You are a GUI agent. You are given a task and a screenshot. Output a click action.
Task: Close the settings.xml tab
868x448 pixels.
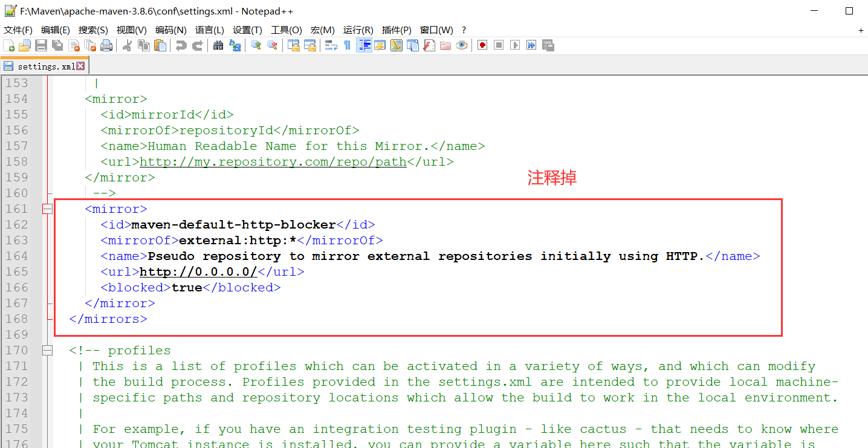point(81,66)
